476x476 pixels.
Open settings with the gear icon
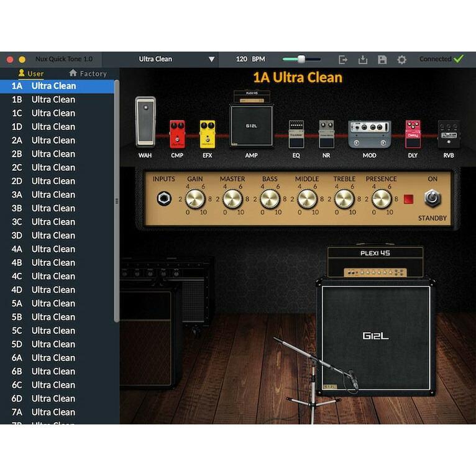click(x=401, y=60)
